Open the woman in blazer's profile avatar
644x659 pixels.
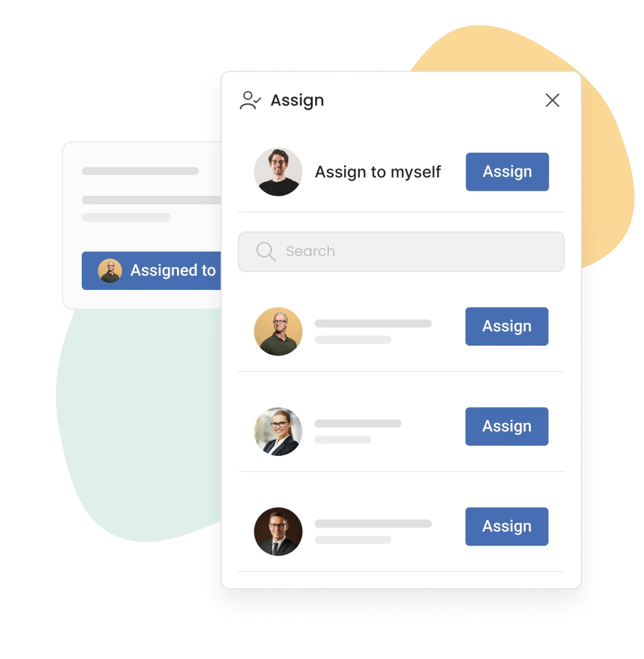(x=278, y=431)
